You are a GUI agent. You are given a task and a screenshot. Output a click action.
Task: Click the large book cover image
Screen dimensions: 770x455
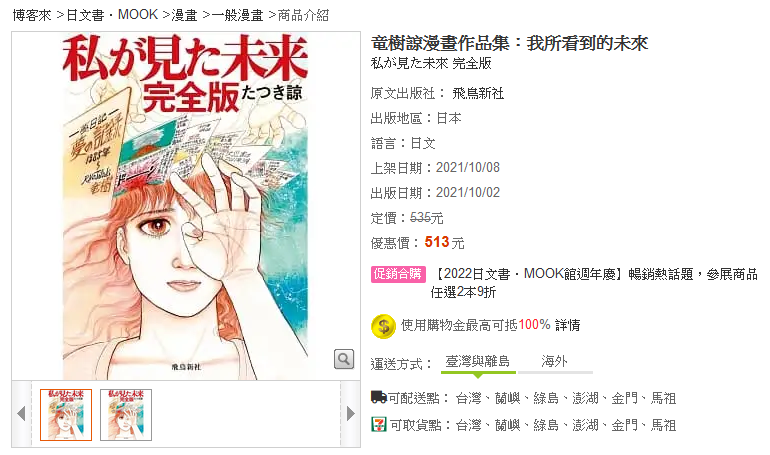tap(186, 206)
